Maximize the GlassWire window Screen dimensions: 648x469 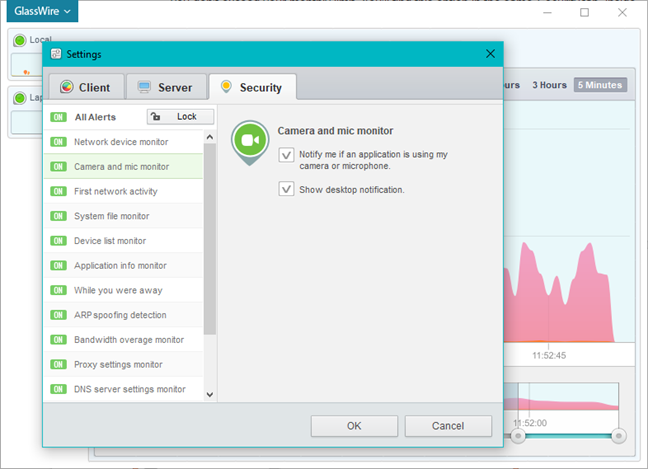tap(584, 13)
